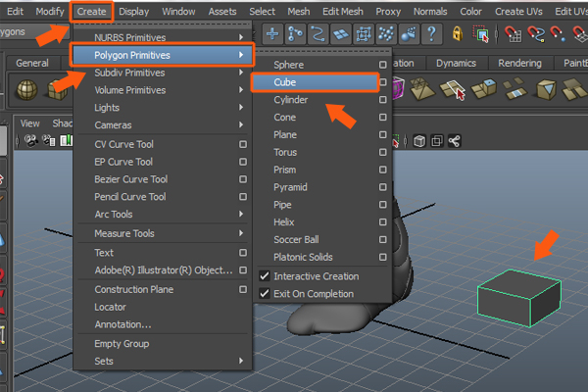
Task: Select the cube object in viewport
Action: click(x=517, y=296)
